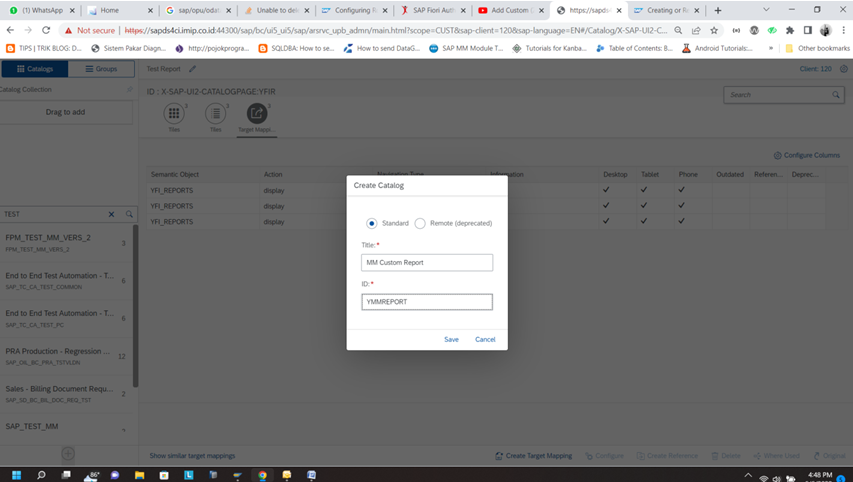This screenshot has height=482, width=853.
Task: Click the Desktop column header
Action: click(615, 175)
